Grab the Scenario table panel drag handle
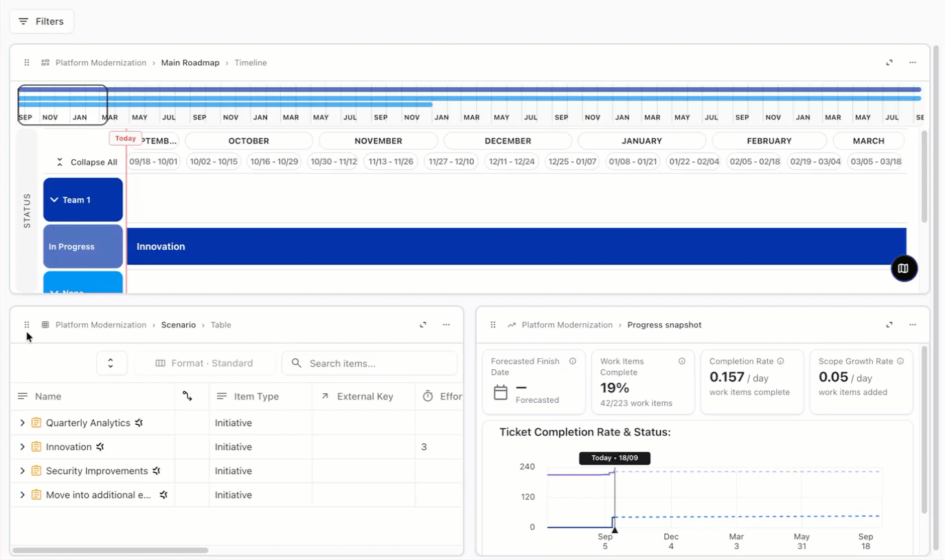Image resolution: width=945 pixels, height=560 pixels. point(27,325)
